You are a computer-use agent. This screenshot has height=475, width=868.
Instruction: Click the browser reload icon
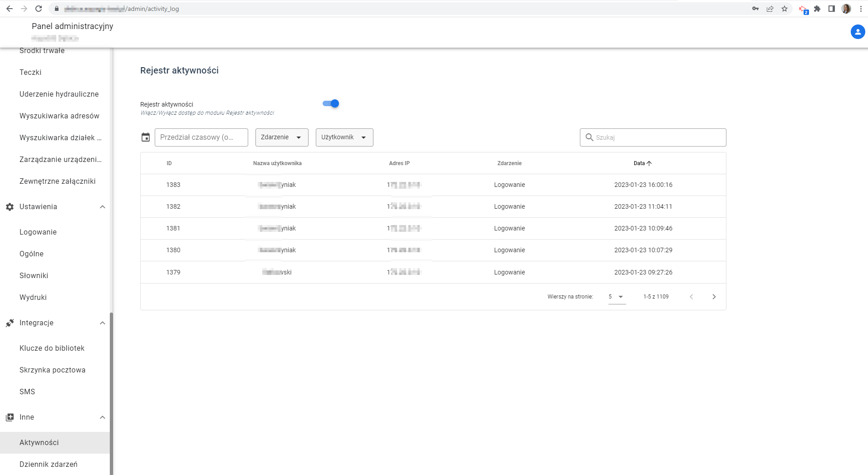click(39, 9)
